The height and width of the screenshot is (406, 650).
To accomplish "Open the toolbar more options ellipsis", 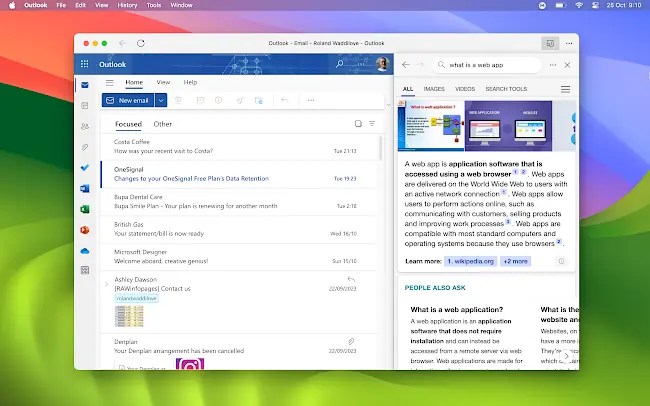I will click(x=311, y=100).
